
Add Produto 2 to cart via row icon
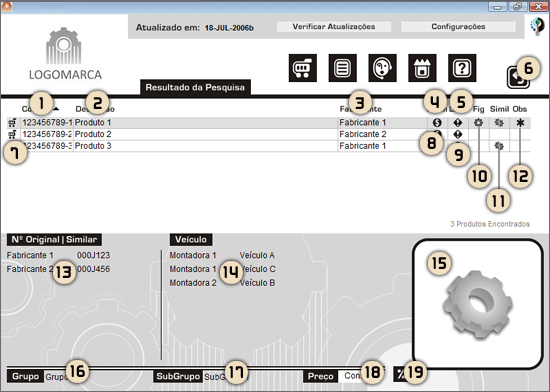pyautogui.click(x=12, y=134)
